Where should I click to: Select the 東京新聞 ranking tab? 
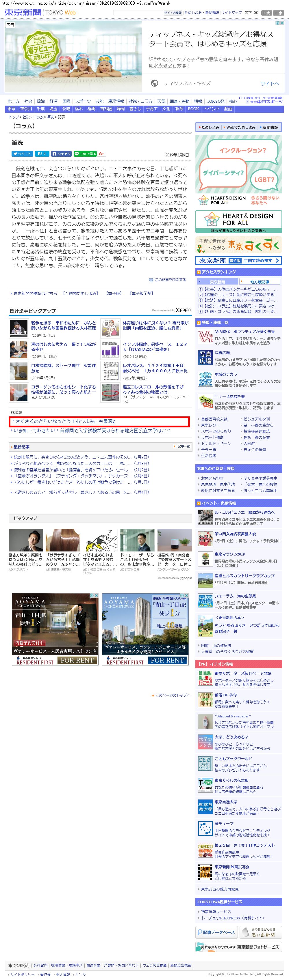(x=217, y=282)
